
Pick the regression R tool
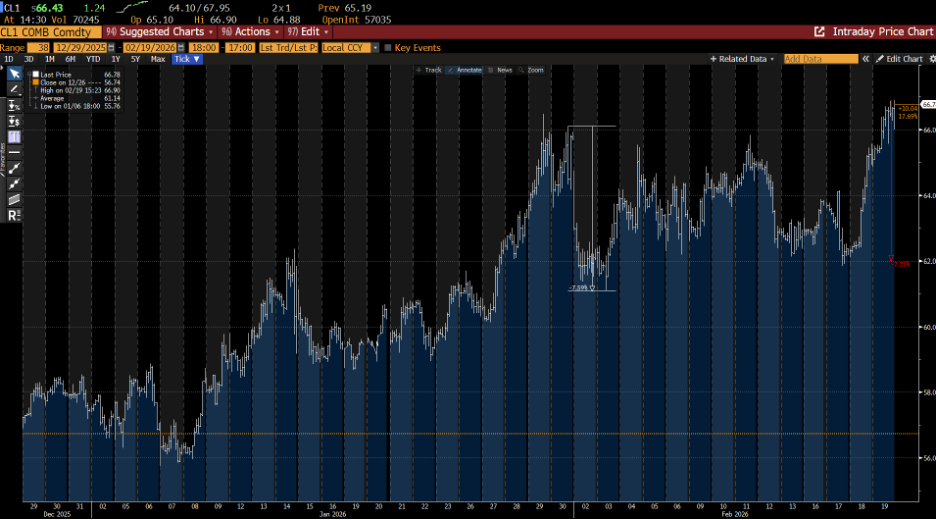click(x=14, y=215)
